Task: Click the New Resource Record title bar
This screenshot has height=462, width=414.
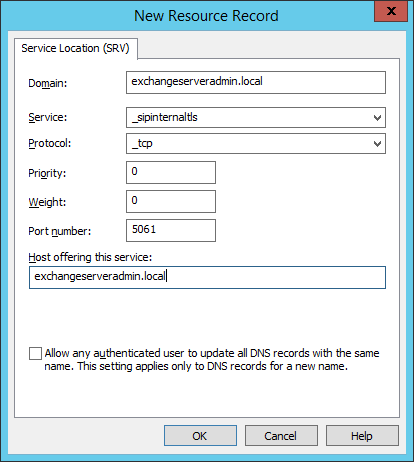Action: [206, 16]
